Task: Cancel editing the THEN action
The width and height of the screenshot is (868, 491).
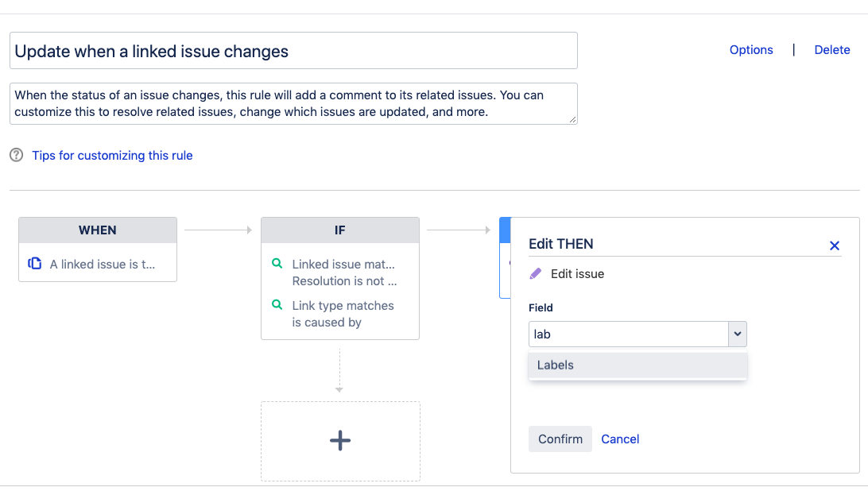Action: point(620,439)
